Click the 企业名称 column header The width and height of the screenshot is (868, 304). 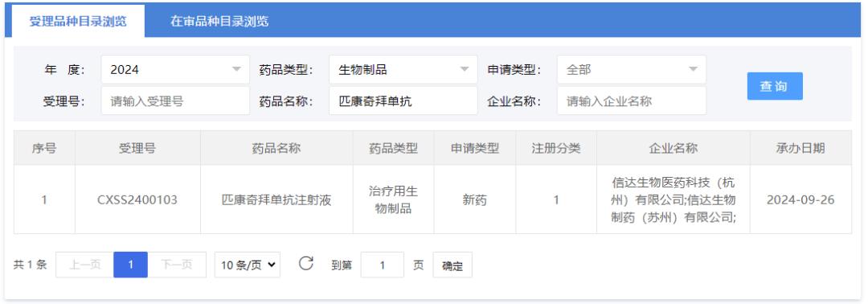(674, 148)
